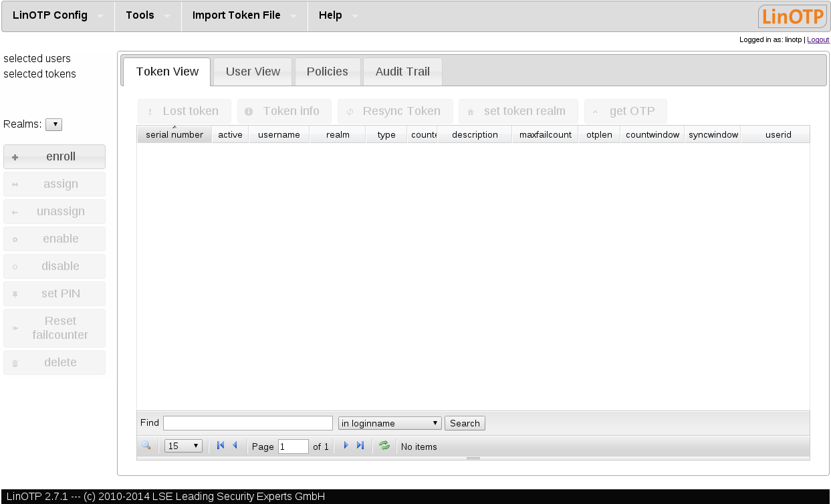Click the delete token button
This screenshot has width=831, height=504.
click(x=54, y=362)
